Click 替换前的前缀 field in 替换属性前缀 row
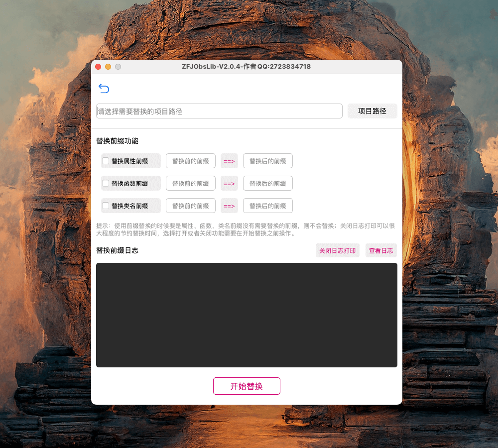 191,161
